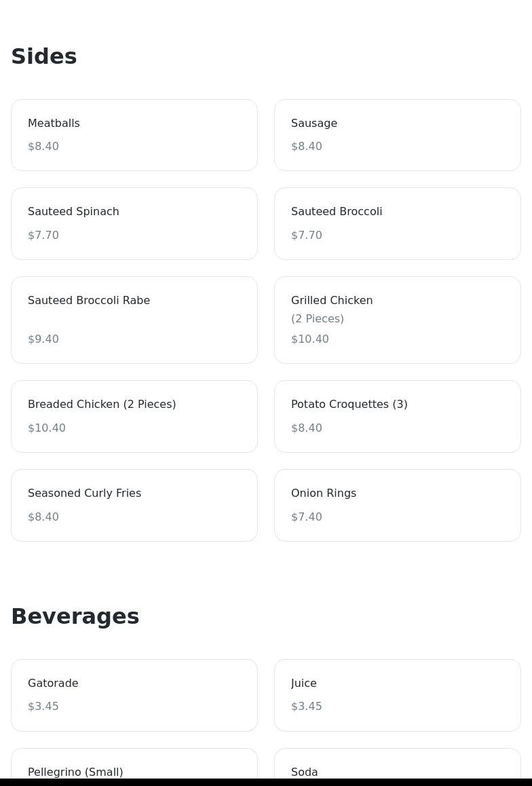The image size is (532, 786).
Task: Click the Onion Rings item
Action: [397, 505]
